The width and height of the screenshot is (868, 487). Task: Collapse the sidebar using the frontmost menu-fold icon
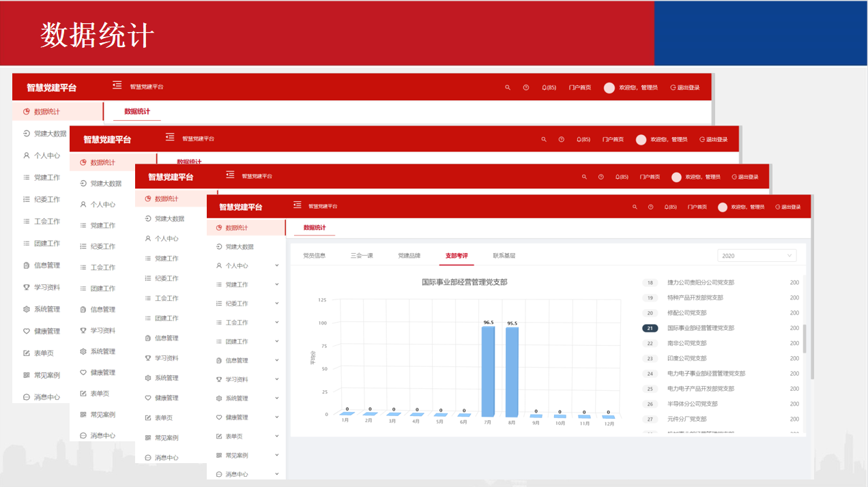point(298,205)
